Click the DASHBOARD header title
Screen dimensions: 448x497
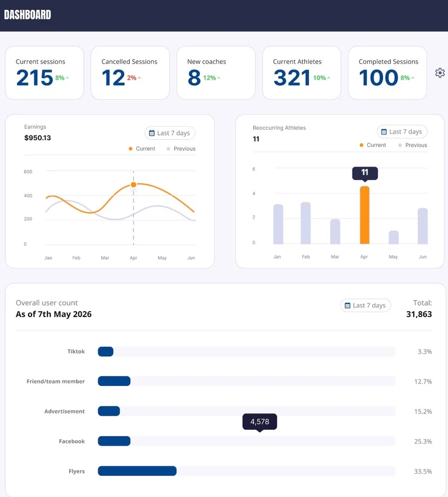pyautogui.click(x=27, y=15)
